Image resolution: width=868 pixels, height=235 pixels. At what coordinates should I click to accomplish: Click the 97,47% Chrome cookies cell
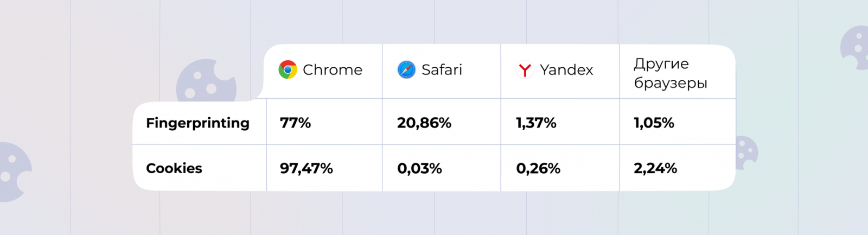tap(307, 168)
